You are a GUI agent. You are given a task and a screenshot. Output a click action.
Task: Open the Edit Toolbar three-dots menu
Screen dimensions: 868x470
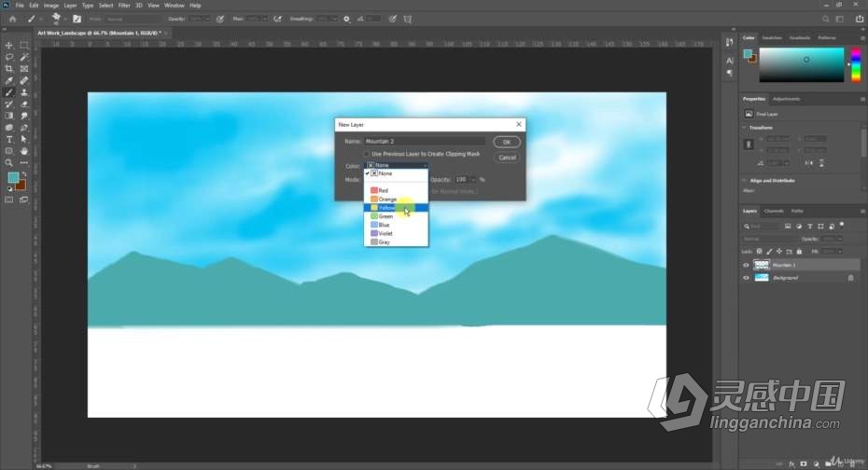pyautogui.click(x=24, y=162)
